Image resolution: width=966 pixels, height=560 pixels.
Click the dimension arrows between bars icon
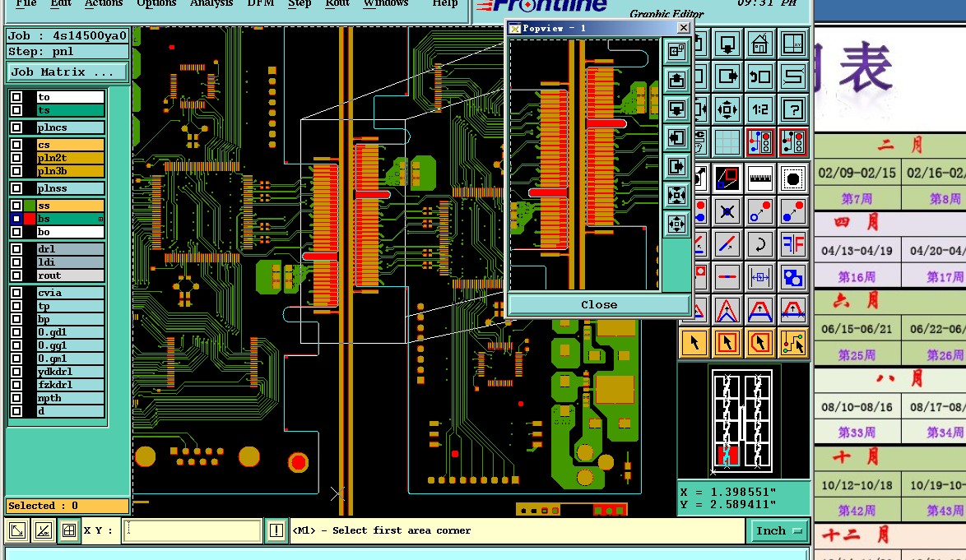[x=760, y=277]
